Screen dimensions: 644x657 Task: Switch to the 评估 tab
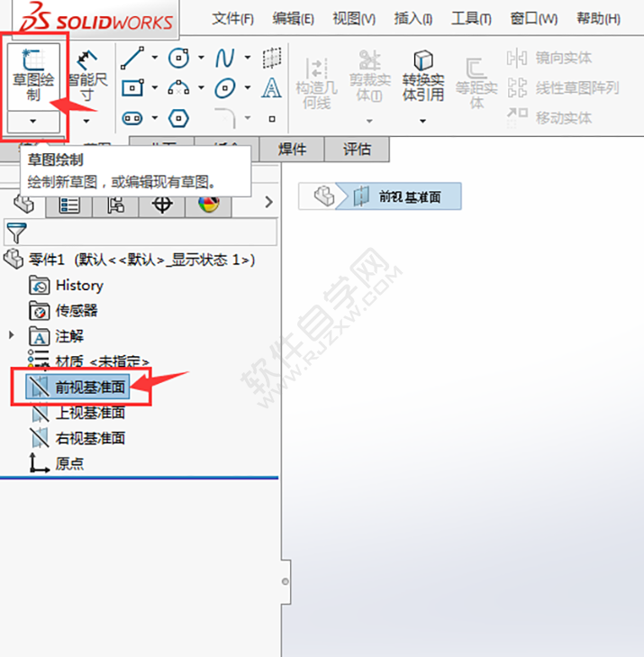click(357, 150)
